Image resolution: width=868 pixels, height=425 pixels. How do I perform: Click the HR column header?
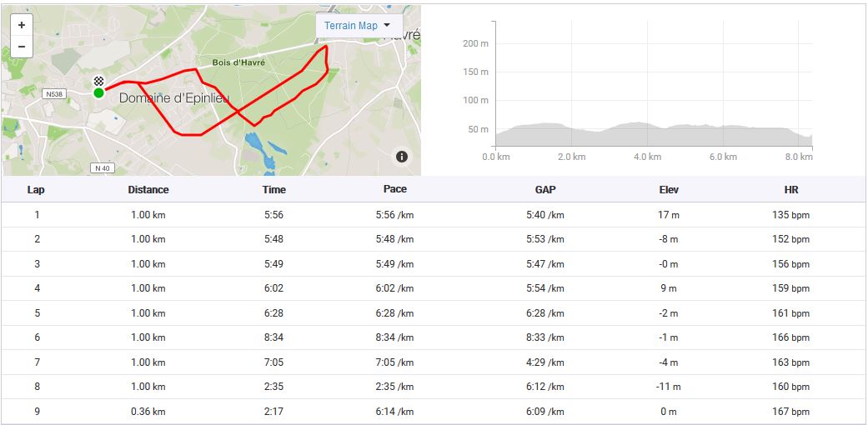(790, 189)
